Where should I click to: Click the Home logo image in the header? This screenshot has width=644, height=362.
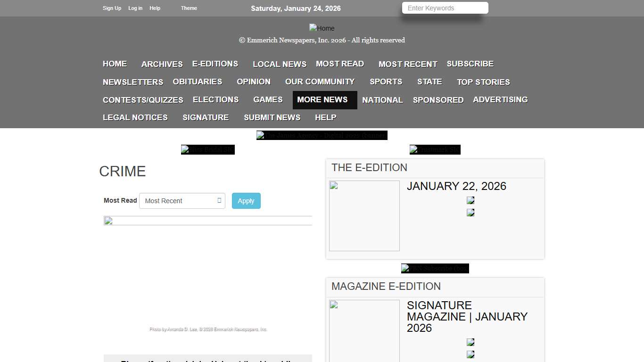(x=322, y=28)
